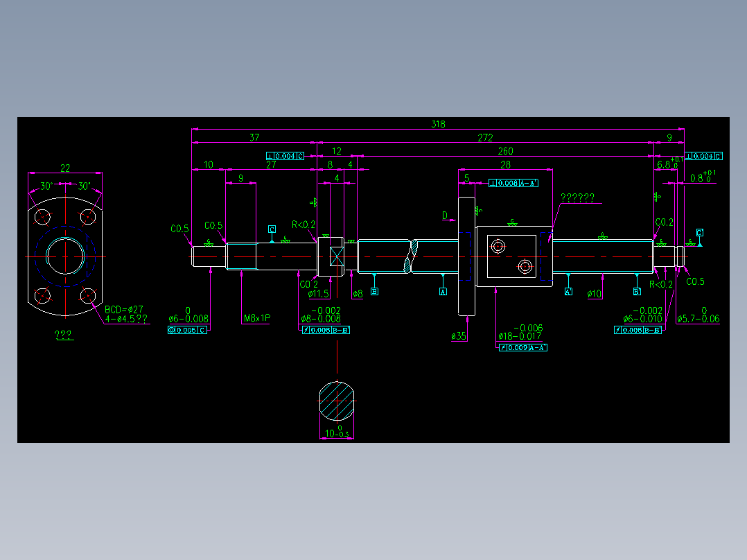This screenshot has height=560, width=747.
Task: Select the 260 thread length dimension
Action: pos(505,150)
